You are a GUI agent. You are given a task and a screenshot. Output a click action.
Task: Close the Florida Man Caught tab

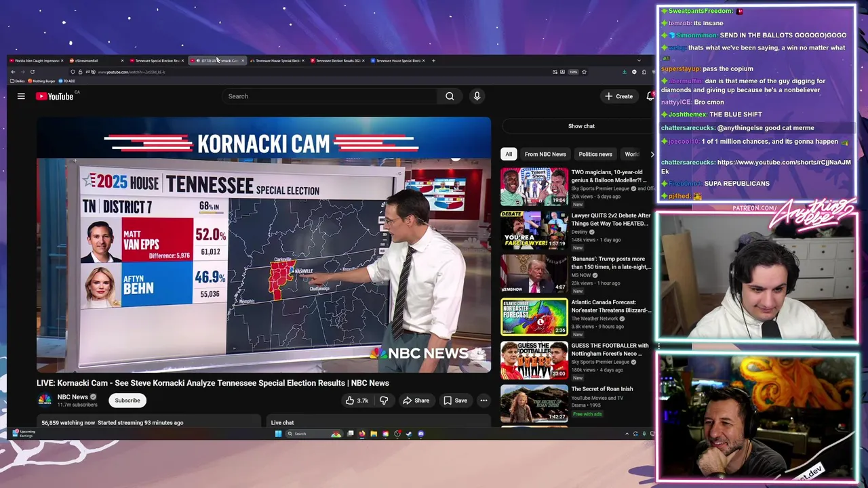click(62, 60)
